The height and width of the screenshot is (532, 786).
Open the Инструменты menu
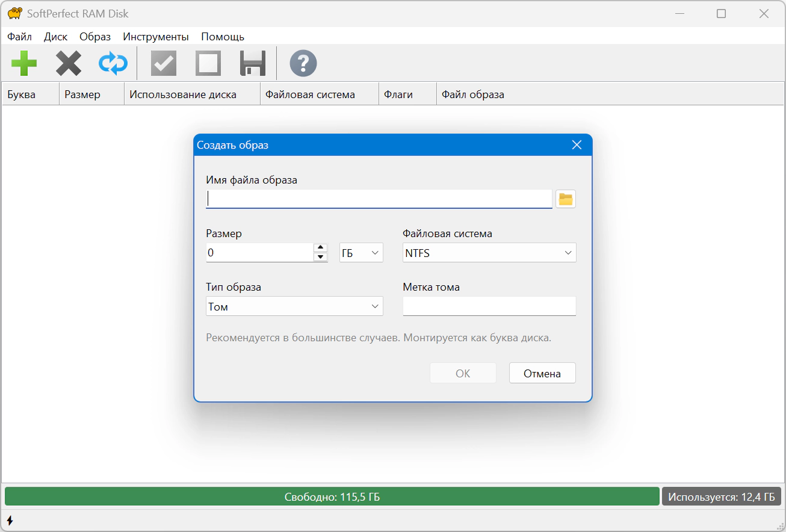click(x=156, y=37)
